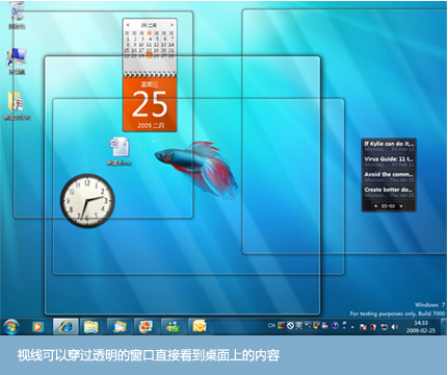Select the folder icon on desktop
The height and width of the screenshot is (375, 448).
click(x=16, y=106)
